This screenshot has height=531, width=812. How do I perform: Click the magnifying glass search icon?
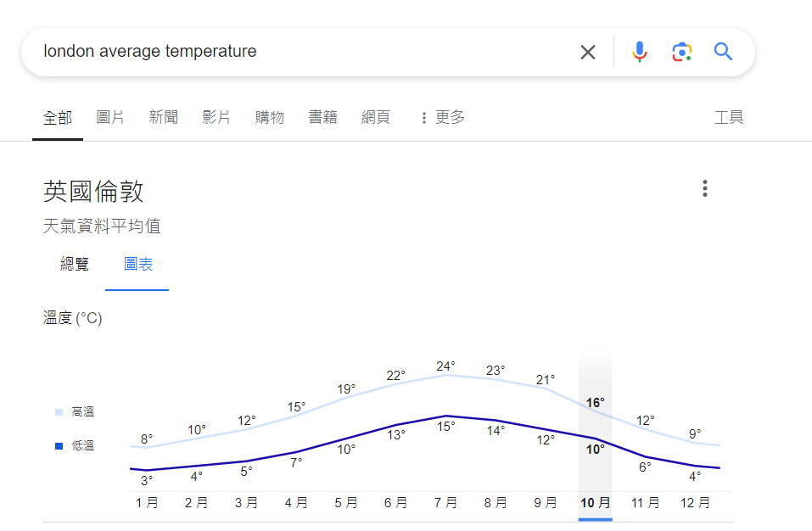[x=723, y=52]
